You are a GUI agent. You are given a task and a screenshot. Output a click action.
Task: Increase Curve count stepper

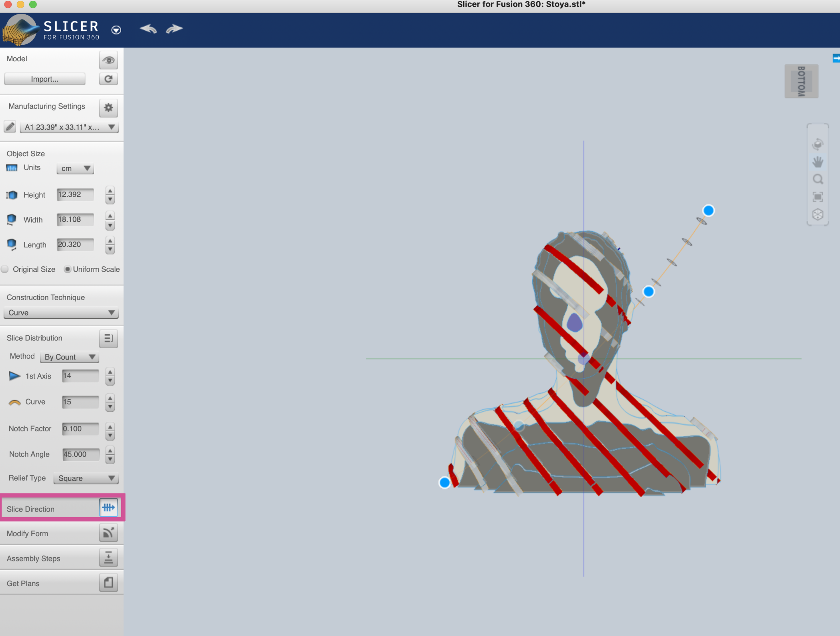(x=110, y=398)
